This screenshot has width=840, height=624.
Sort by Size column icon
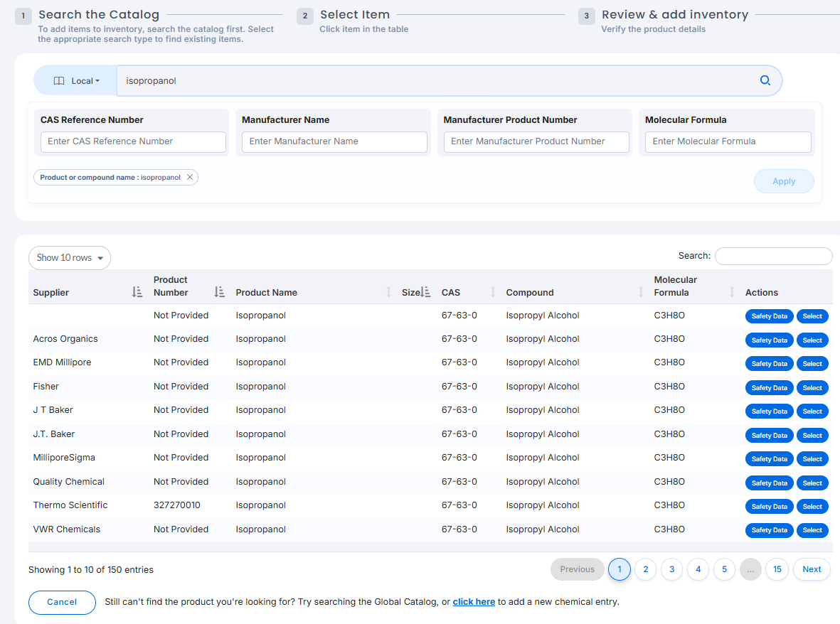[x=425, y=292]
